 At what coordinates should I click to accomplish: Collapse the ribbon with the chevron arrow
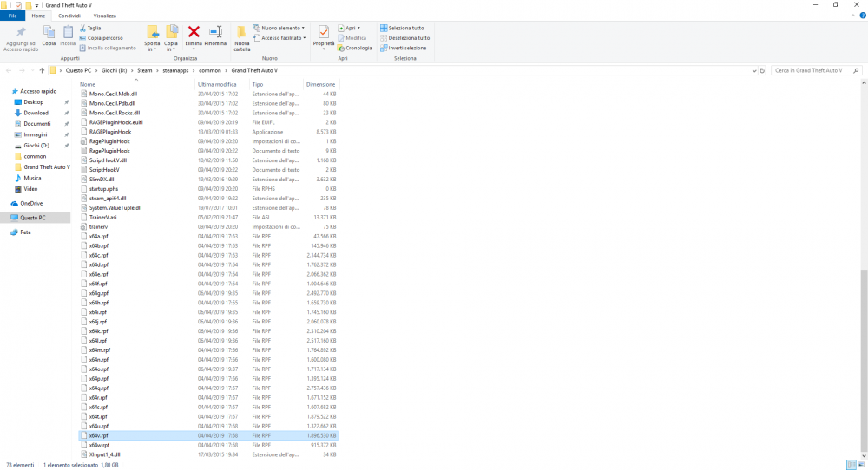(852, 16)
